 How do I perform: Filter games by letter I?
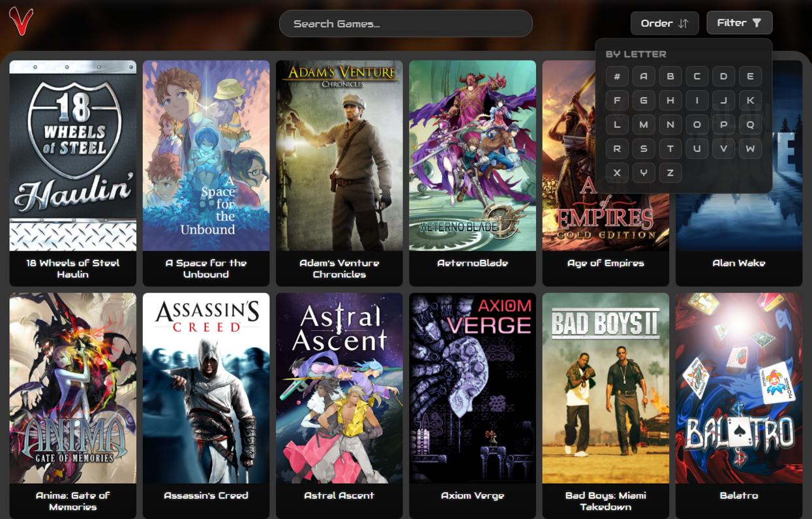697,101
